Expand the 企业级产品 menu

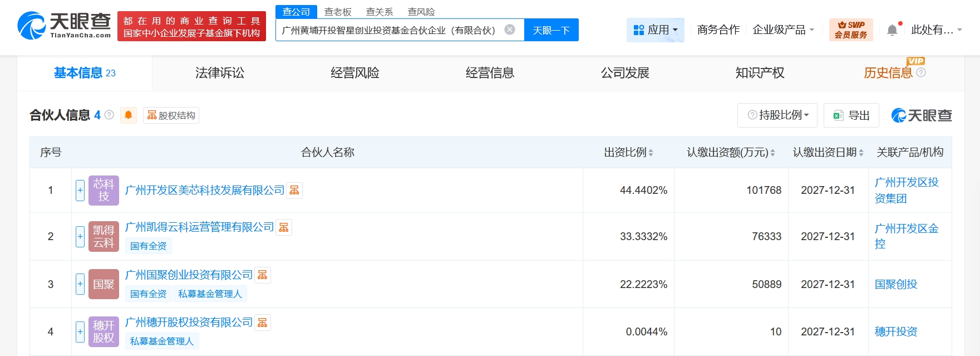pos(783,30)
